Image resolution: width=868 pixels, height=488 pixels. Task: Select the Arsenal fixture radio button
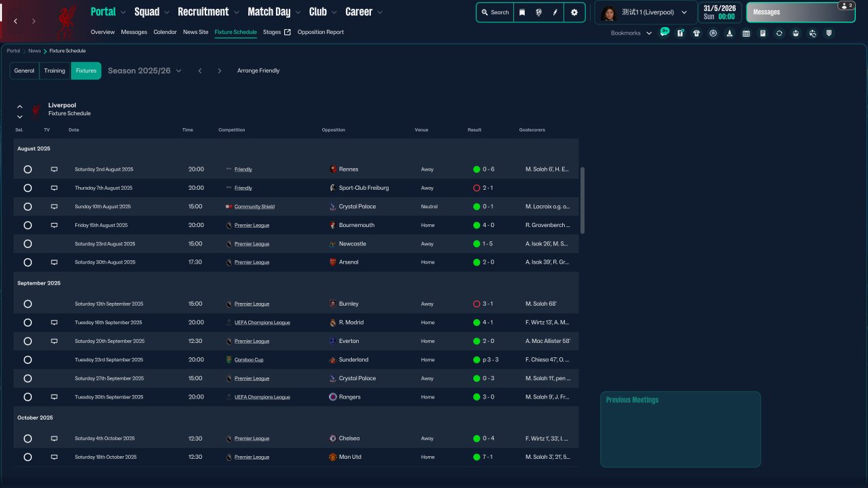click(x=28, y=262)
